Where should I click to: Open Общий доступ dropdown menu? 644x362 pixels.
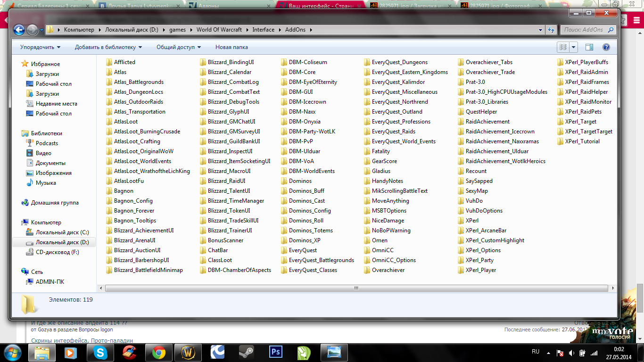click(x=179, y=47)
